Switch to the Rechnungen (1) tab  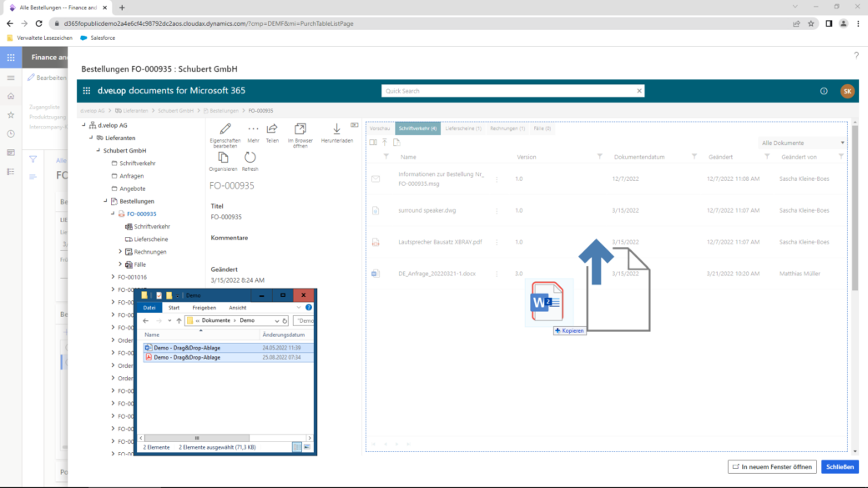coord(507,128)
